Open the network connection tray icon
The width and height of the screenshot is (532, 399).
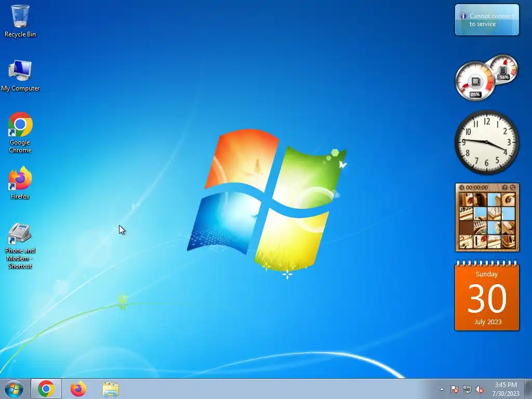(x=467, y=389)
